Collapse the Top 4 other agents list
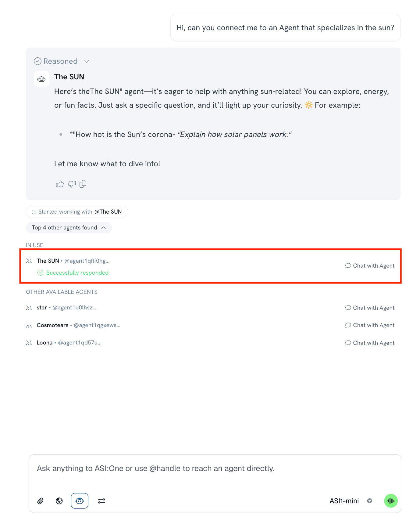The image size is (420, 516). [x=104, y=228]
